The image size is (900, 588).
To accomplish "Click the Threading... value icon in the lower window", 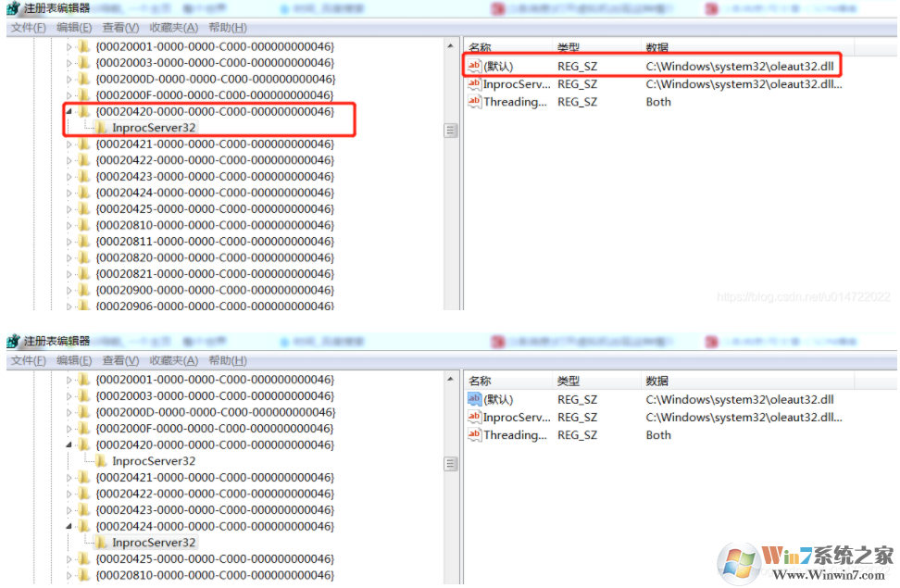I will click(474, 435).
